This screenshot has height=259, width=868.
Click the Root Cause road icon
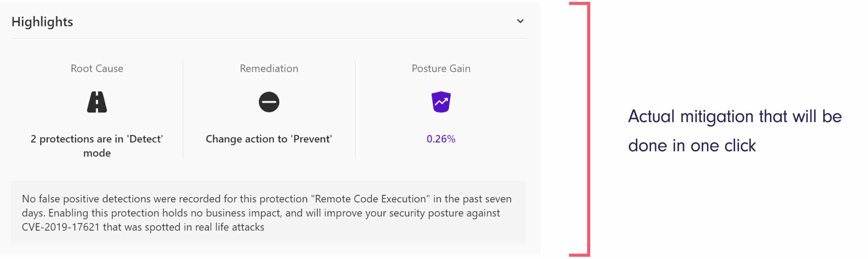click(97, 102)
